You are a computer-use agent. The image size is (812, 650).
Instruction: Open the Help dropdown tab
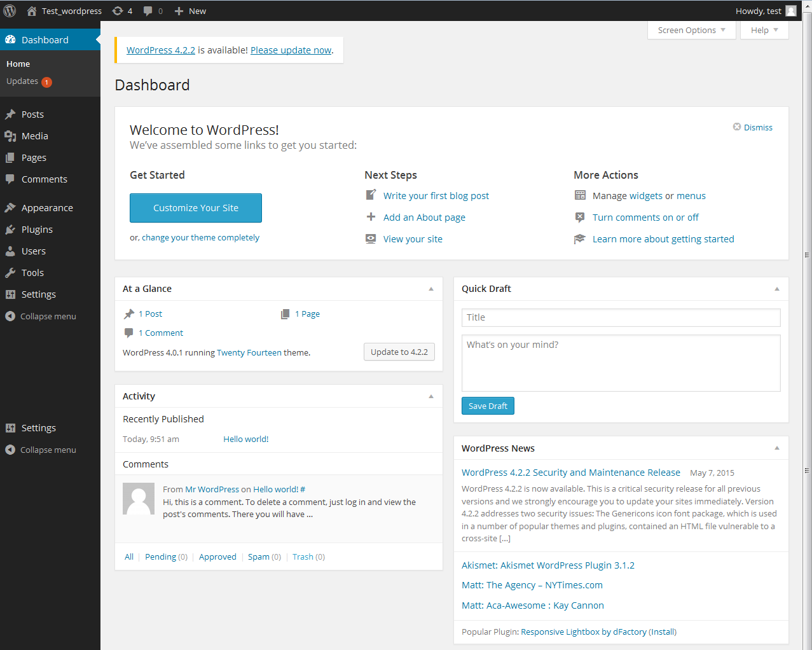[764, 30]
